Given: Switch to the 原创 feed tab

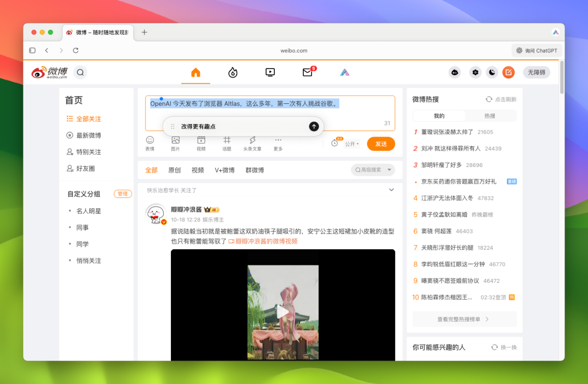Looking at the screenshot, I should coord(174,170).
